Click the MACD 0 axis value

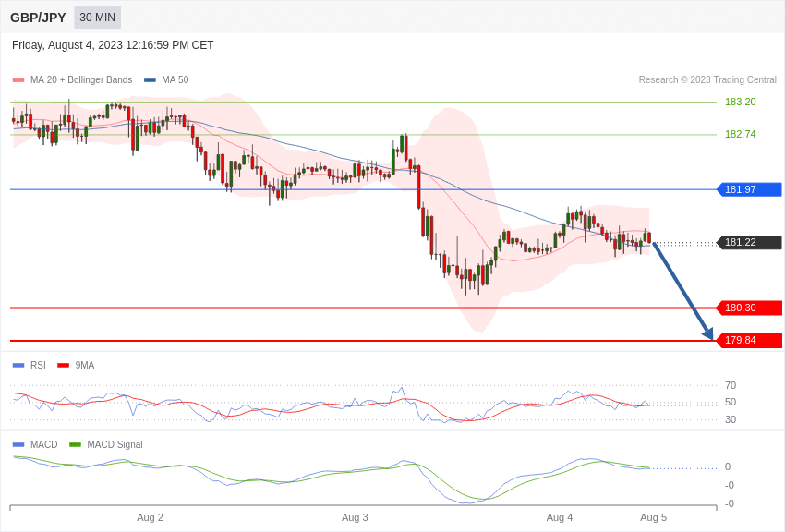click(x=728, y=466)
